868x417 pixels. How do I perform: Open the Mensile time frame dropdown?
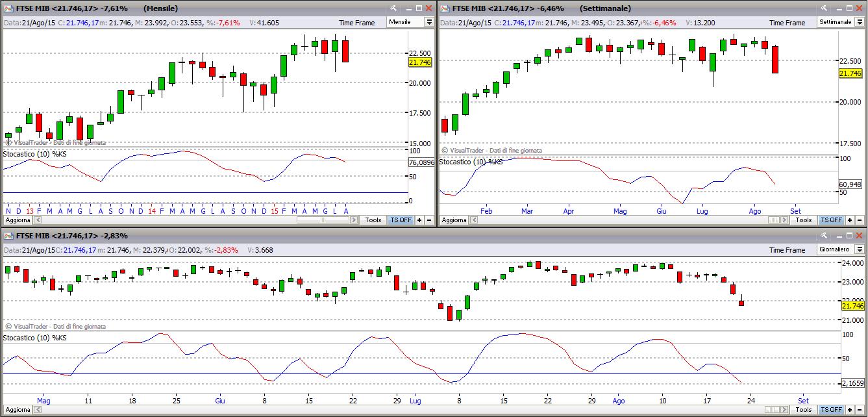click(428, 22)
